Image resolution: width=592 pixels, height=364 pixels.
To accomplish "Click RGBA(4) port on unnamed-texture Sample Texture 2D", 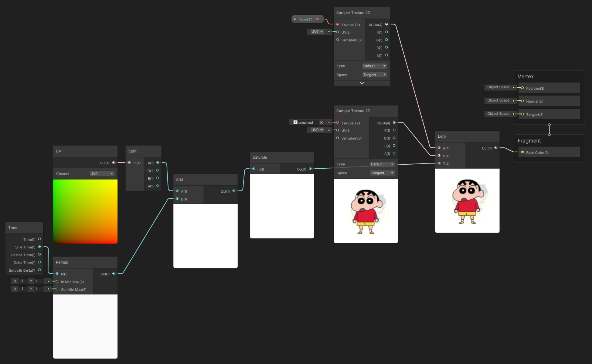I will pyautogui.click(x=394, y=123).
